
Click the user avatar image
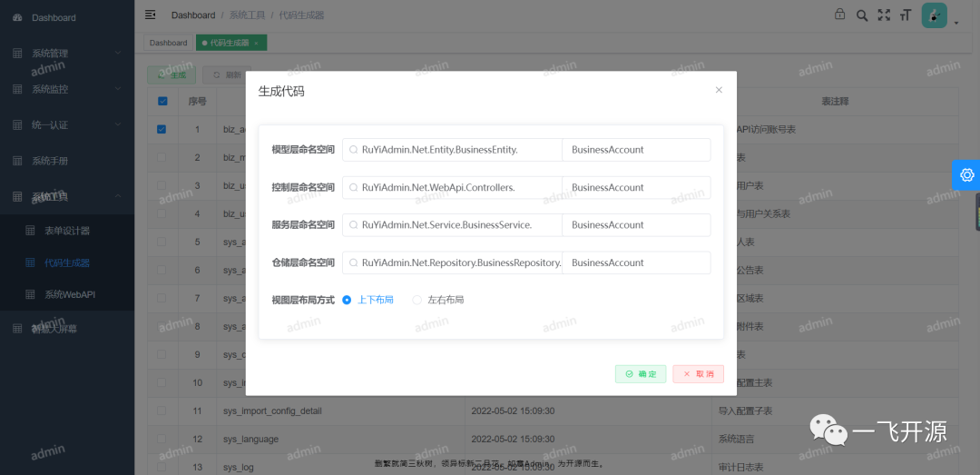pos(935,15)
